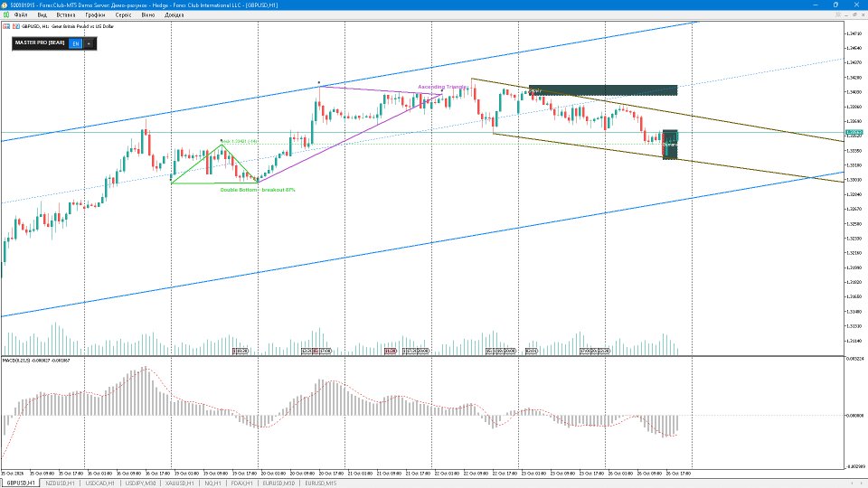Open the Файл menu

(x=21, y=15)
